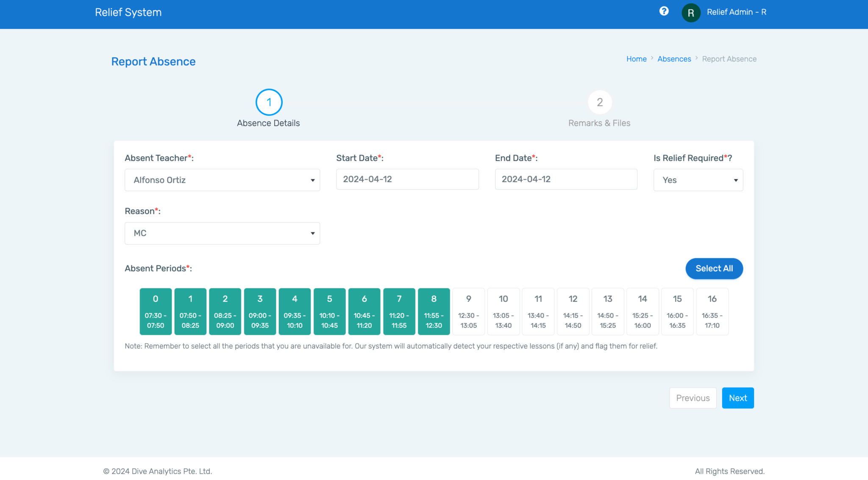Click the Relief System title
The width and height of the screenshot is (868, 480).
click(128, 12)
